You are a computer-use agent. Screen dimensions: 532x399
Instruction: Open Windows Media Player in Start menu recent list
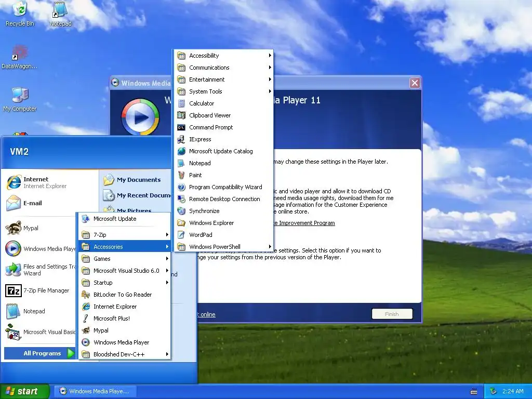pos(39,249)
